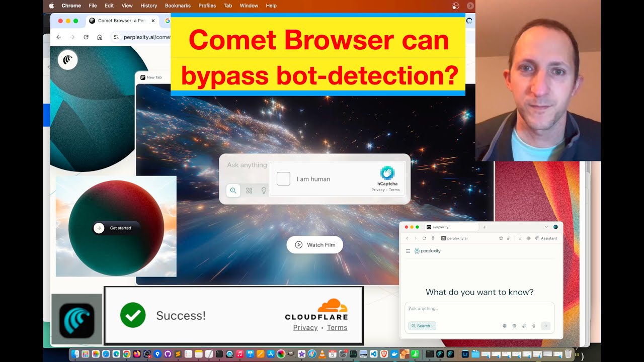Screen dimensions: 644x362
Task: Click the submit arrow in Perplexity input
Action: pos(545,326)
